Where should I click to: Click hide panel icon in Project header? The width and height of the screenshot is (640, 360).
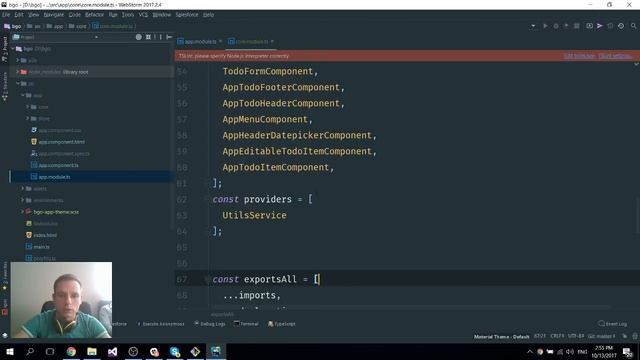click(169, 37)
